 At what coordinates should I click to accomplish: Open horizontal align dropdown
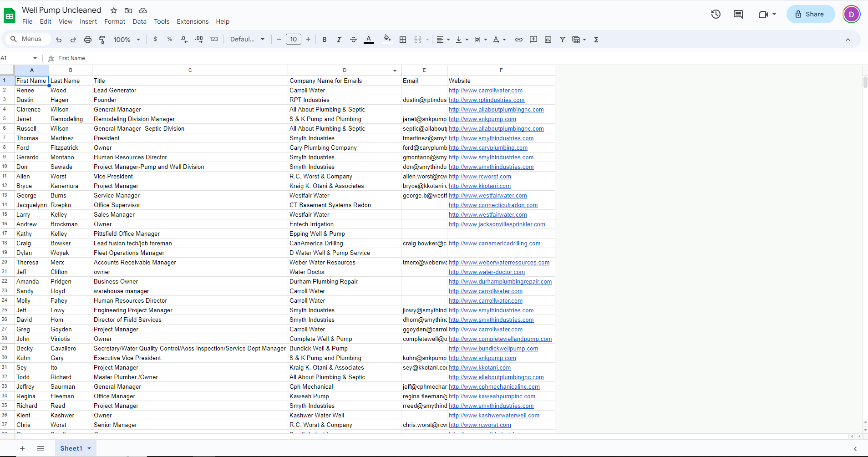[x=443, y=40]
